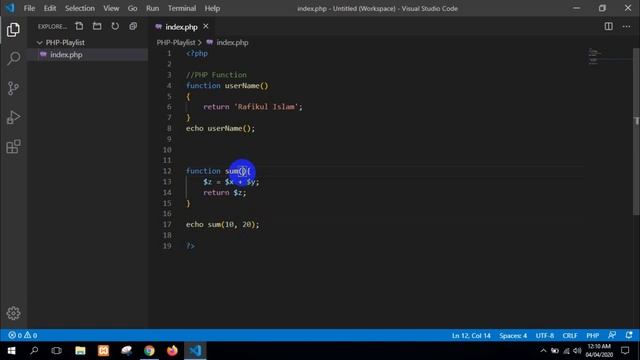Viewport: 640px width, 360px height.
Task: Open the Edit menu
Action: coord(50,8)
